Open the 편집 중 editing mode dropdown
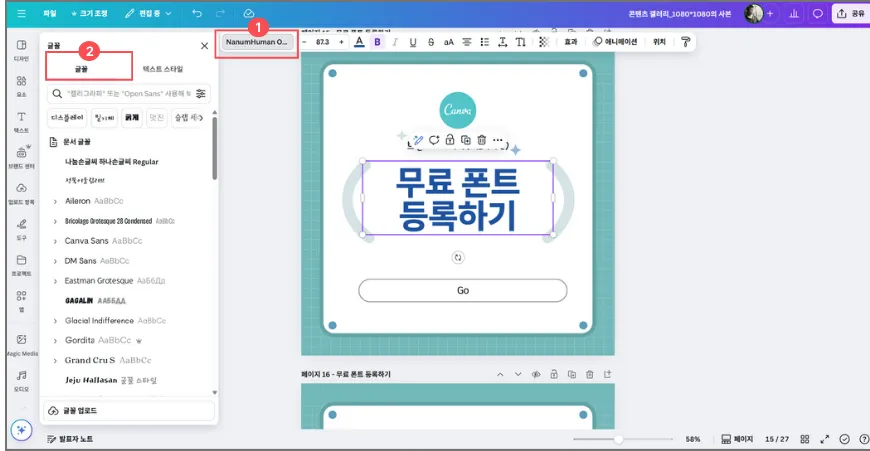Viewport: 870px width, 451px height. click(x=148, y=13)
